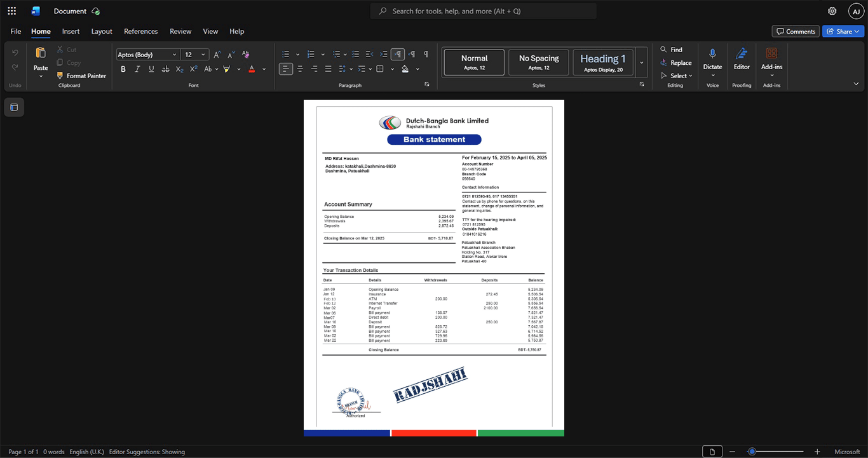Open the navigation pane icon left of document
This screenshot has width=868, height=458.
click(x=14, y=107)
